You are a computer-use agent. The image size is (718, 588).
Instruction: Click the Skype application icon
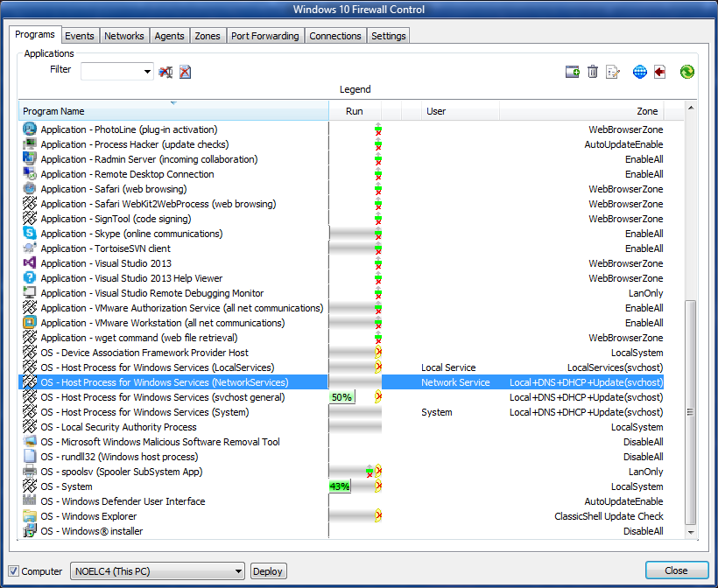[29, 234]
